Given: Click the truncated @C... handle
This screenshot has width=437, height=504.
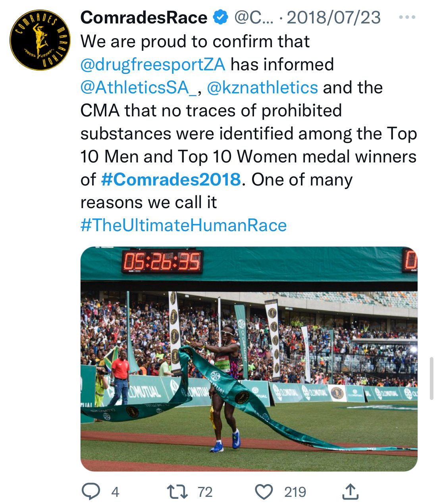Looking at the screenshot, I should point(254,17).
